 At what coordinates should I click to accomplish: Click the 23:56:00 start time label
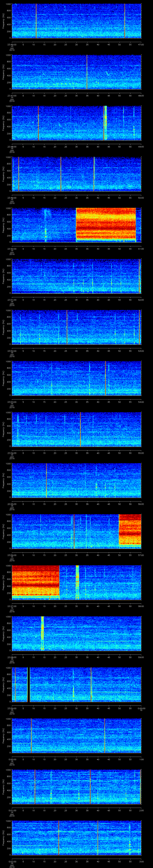[x=12, y=555]
